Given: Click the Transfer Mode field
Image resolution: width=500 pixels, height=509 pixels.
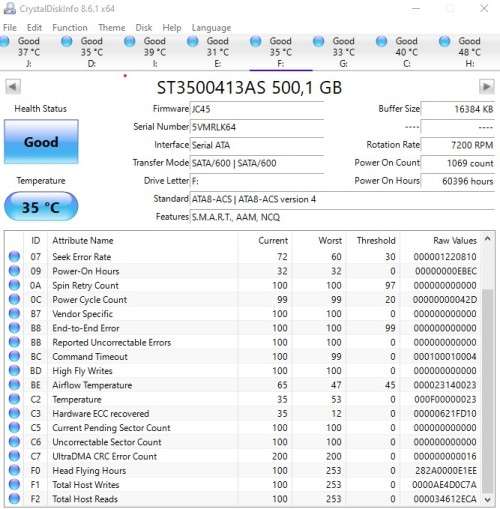Looking at the screenshot, I should pos(257,163).
